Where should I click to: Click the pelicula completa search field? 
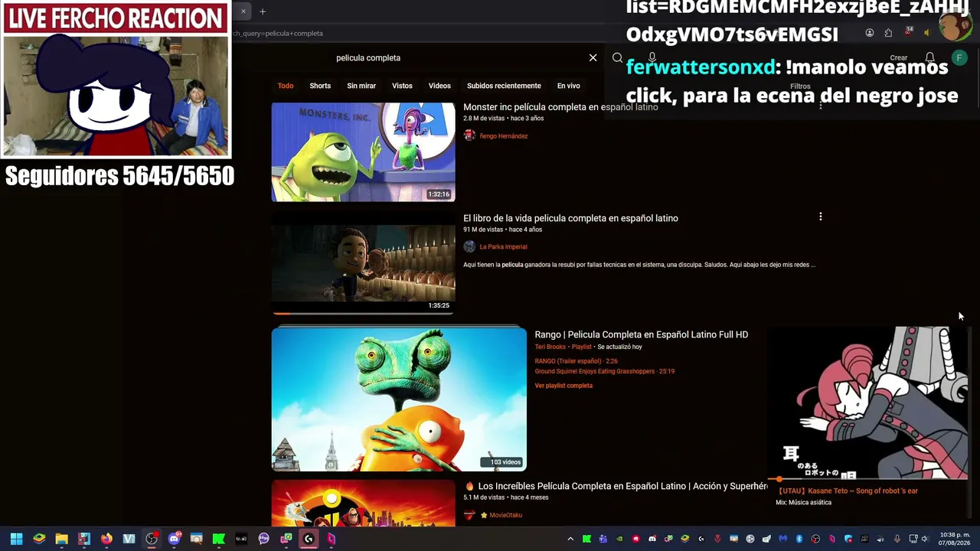459,57
